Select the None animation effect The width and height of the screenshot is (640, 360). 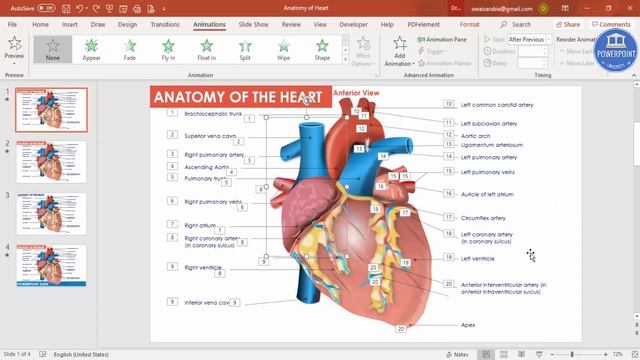(53, 49)
